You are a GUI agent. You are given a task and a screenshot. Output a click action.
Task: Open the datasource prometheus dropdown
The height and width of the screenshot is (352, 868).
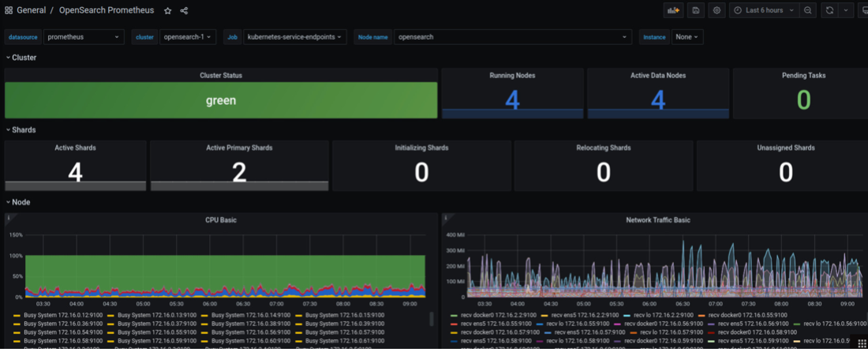(x=83, y=37)
